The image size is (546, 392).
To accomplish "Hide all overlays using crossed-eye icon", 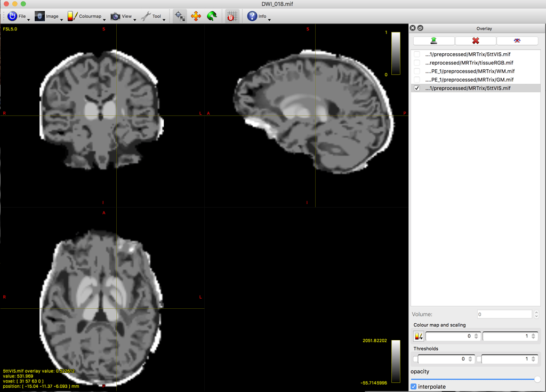I will tap(517, 41).
